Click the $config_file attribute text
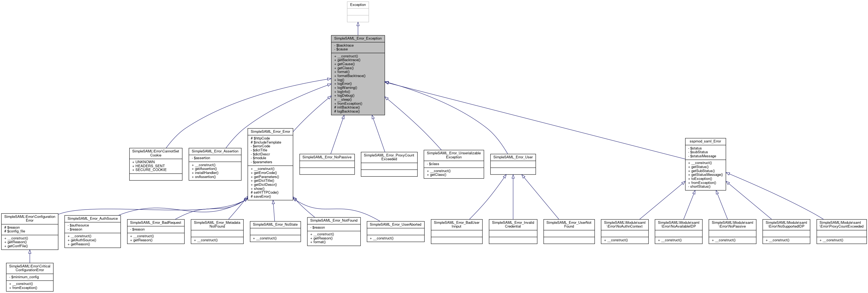 tap(15, 231)
